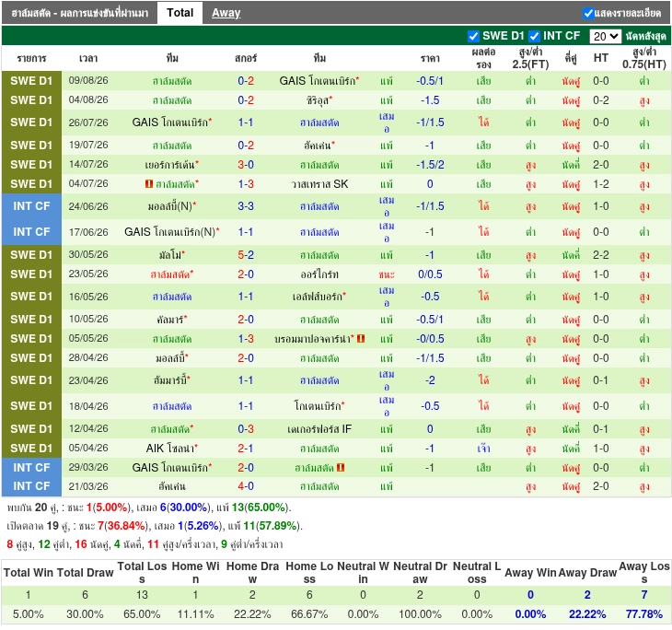This screenshot has width=672, height=630.
Task: Click Total Win header in summary table
Action: click(29, 573)
